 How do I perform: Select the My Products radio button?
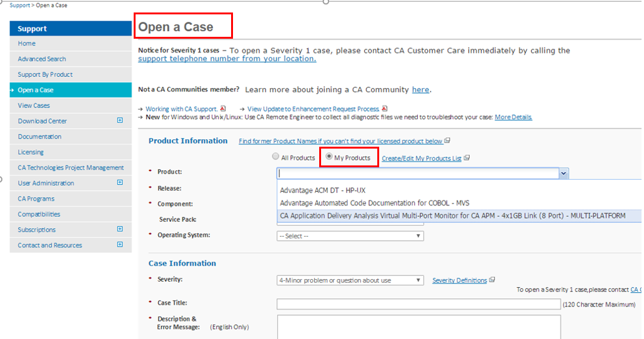pos(329,156)
